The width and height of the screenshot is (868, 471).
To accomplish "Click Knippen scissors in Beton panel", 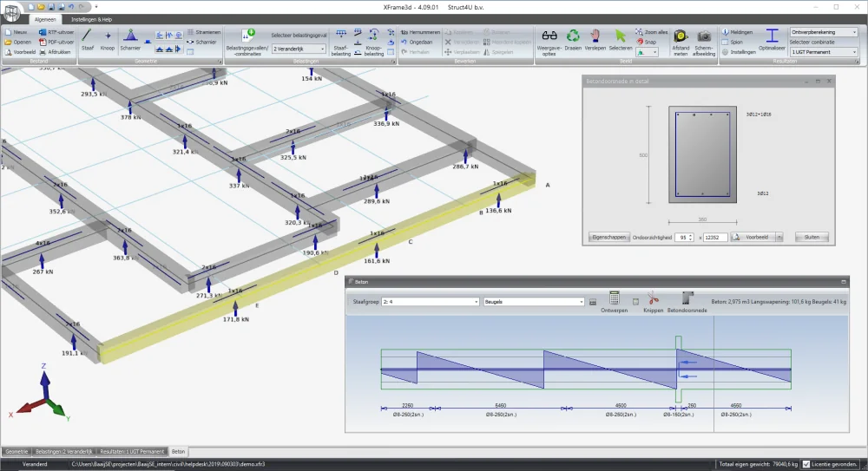I will pyautogui.click(x=654, y=302).
